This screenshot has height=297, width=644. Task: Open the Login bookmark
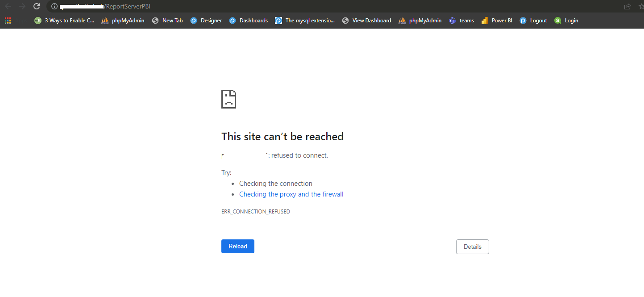coord(566,21)
